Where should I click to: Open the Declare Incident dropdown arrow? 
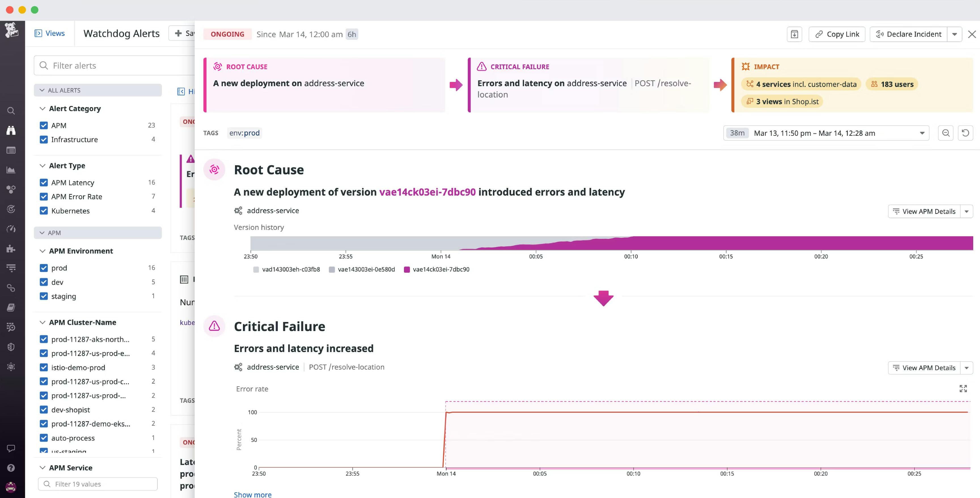954,34
